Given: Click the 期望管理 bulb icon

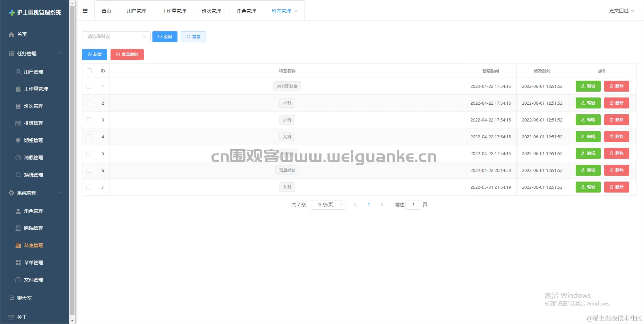Looking at the screenshot, I should coord(18,140).
